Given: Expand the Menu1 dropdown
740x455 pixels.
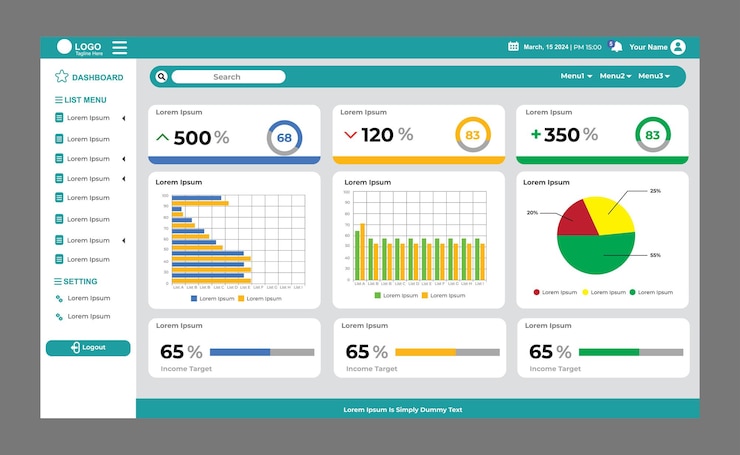Looking at the screenshot, I should click(576, 76).
